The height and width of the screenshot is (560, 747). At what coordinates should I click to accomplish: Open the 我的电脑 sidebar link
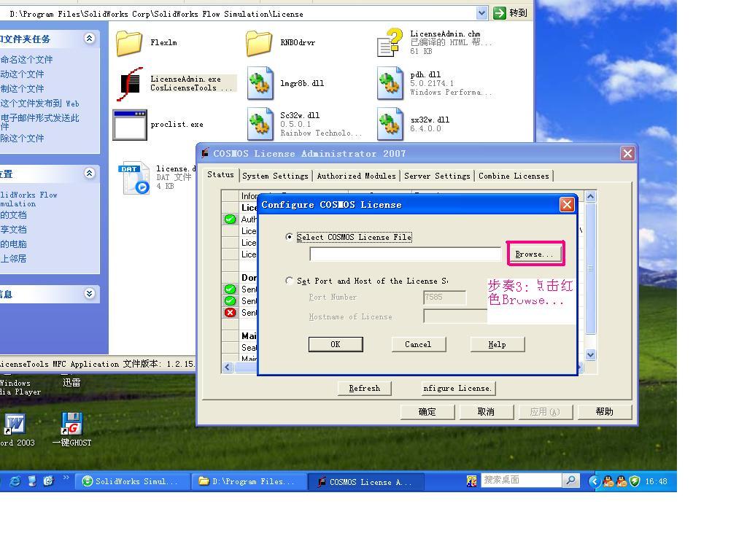tap(13, 244)
